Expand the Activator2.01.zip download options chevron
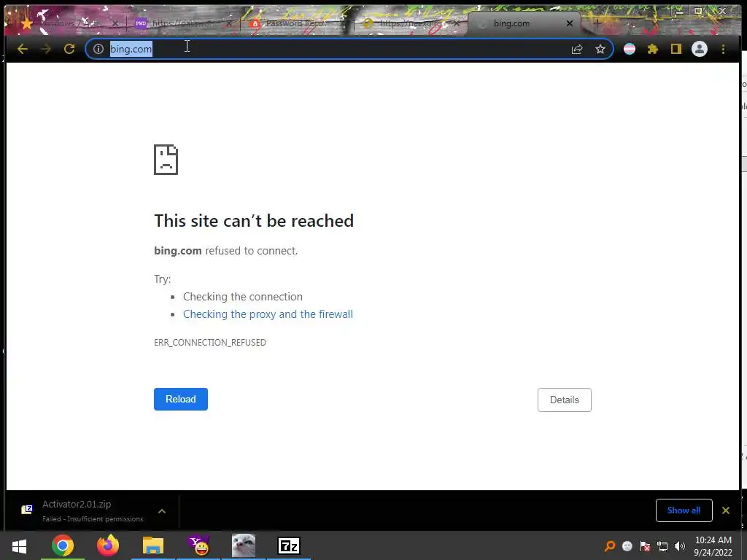The image size is (747, 560). [162, 511]
